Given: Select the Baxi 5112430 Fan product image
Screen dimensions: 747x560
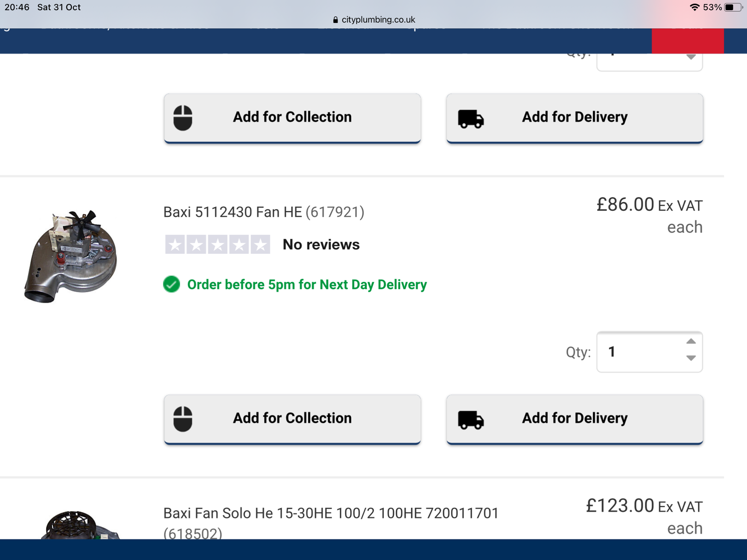Looking at the screenshot, I should 71,256.
